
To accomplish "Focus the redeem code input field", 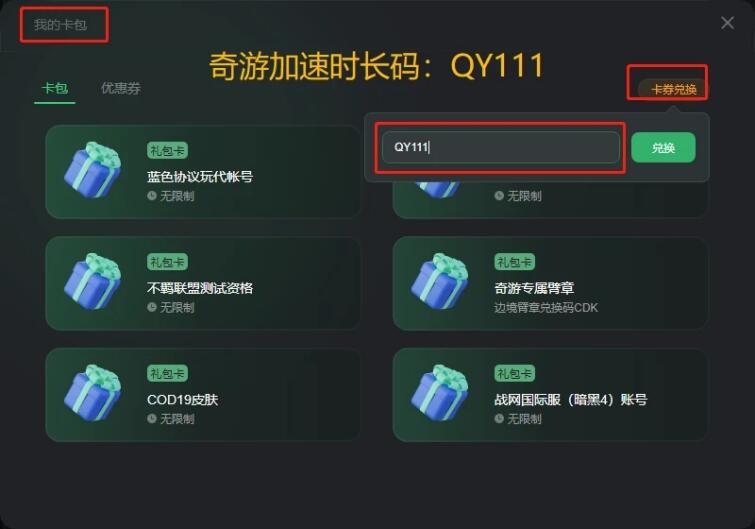I will click(500, 147).
